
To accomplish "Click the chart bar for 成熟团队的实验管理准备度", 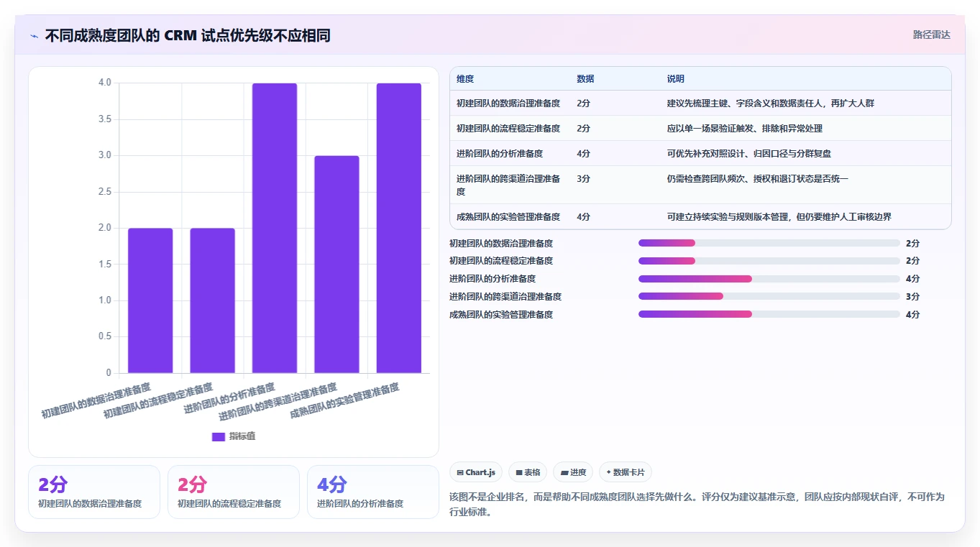I will pyautogui.click(x=399, y=228).
